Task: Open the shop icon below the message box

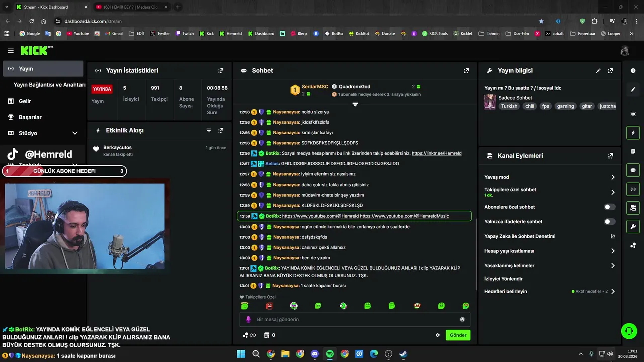Action: tap(266, 335)
